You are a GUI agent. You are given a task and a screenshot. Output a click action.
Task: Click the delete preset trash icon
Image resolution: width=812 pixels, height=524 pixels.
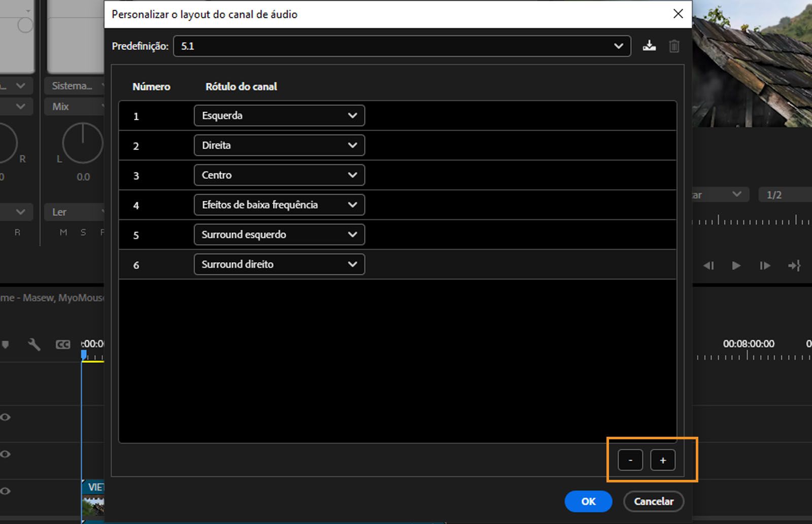click(674, 46)
